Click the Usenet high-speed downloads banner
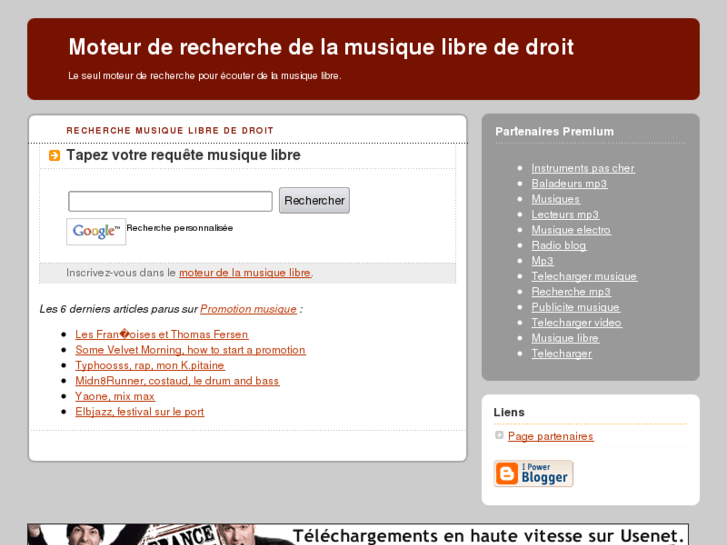Screen dimensions: 727x545 click(358, 534)
